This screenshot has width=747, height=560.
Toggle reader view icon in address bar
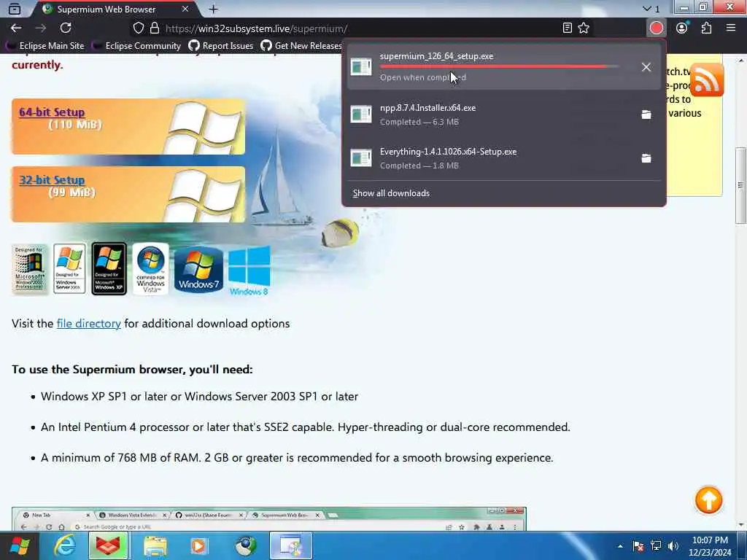point(567,28)
